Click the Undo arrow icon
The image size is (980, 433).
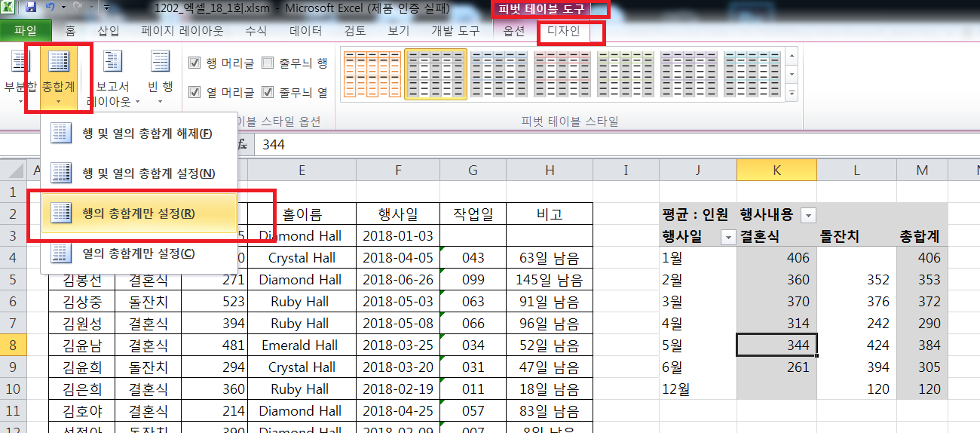(51, 8)
